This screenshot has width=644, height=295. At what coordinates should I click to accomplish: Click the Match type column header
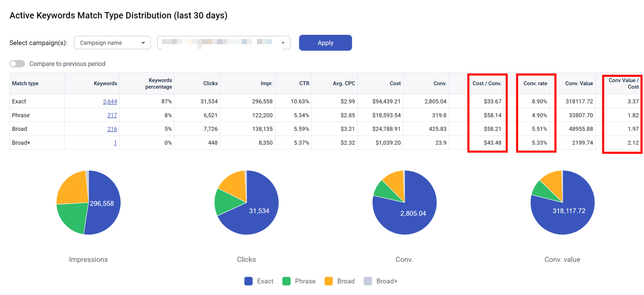(x=25, y=83)
